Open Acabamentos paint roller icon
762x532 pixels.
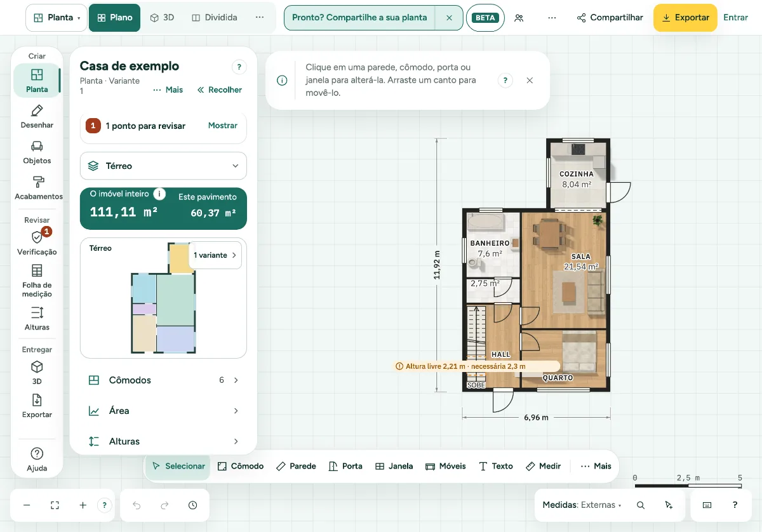(37, 182)
